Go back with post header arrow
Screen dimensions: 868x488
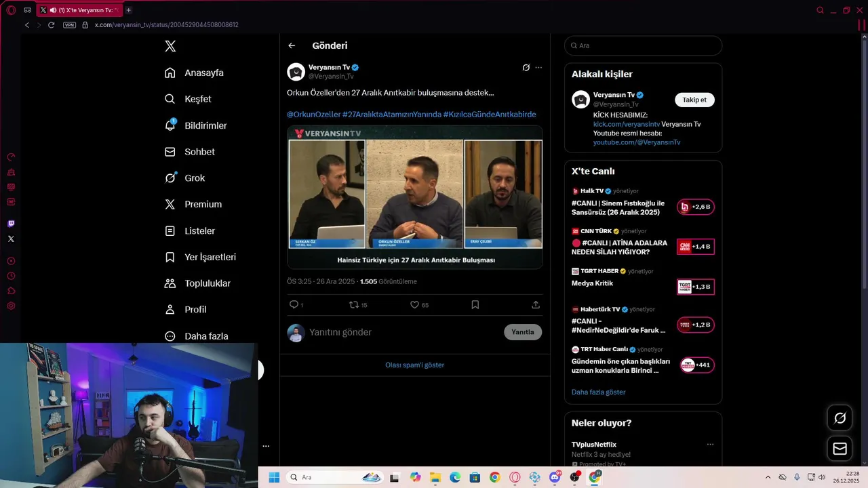[292, 45]
